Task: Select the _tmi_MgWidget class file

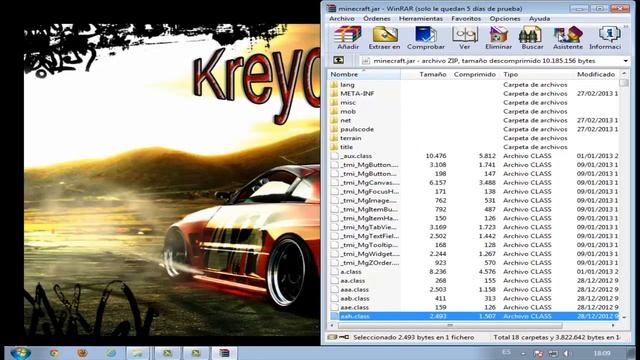Action: click(370, 254)
